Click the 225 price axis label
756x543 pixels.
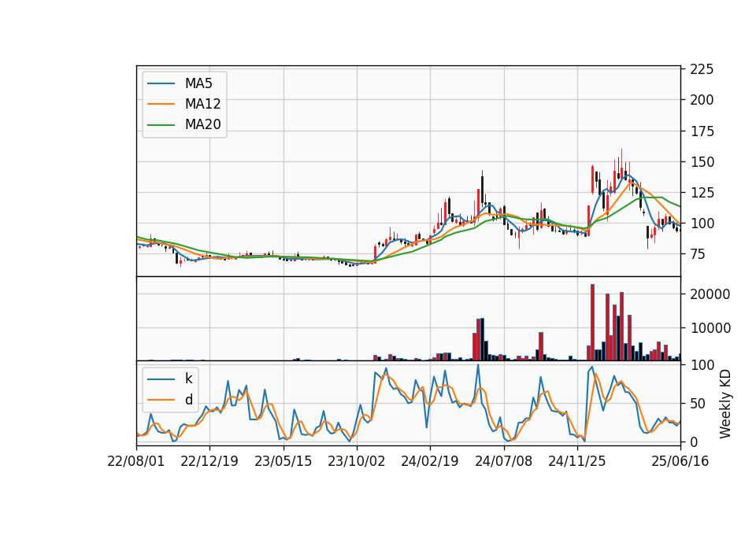coord(702,69)
